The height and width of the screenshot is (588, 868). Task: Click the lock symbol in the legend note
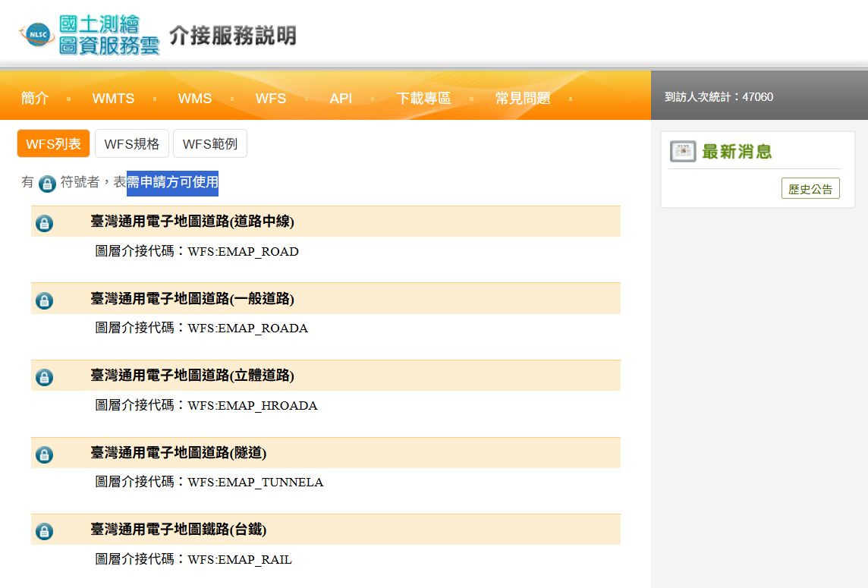tap(47, 184)
